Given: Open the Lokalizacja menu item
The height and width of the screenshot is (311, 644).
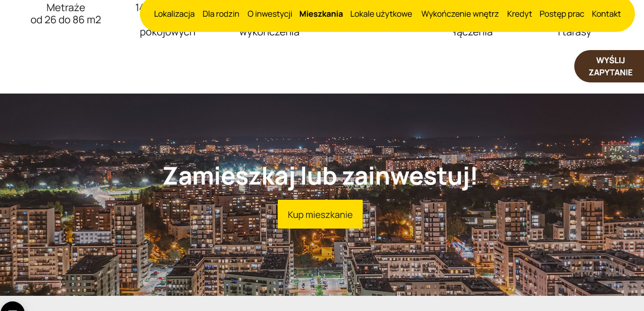Looking at the screenshot, I should [x=174, y=14].
